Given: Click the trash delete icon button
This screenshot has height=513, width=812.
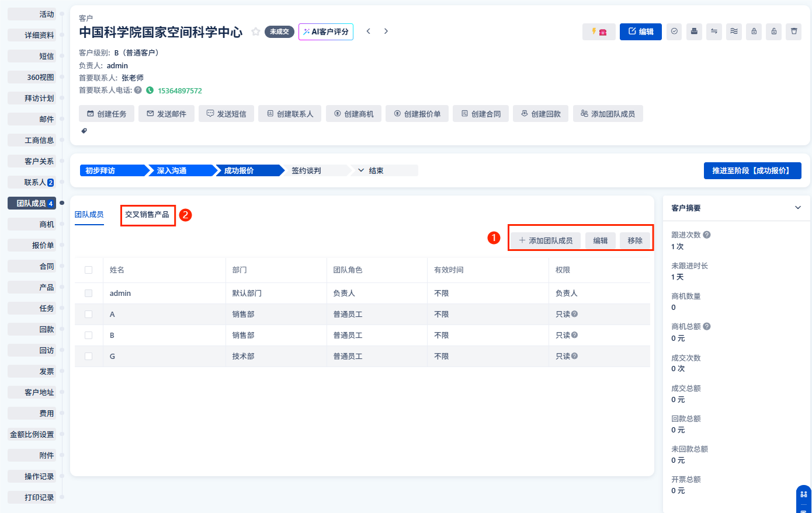Looking at the screenshot, I should click(x=794, y=32).
